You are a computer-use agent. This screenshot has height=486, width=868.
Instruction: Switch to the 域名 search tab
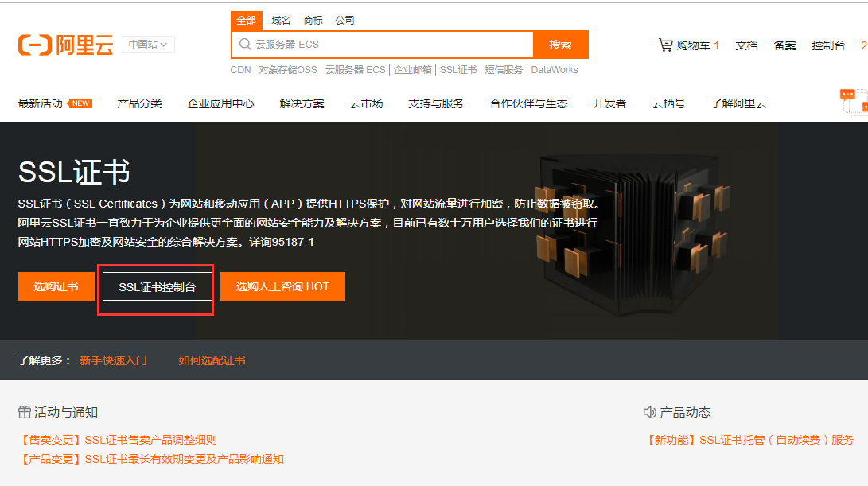pos(280,20)
